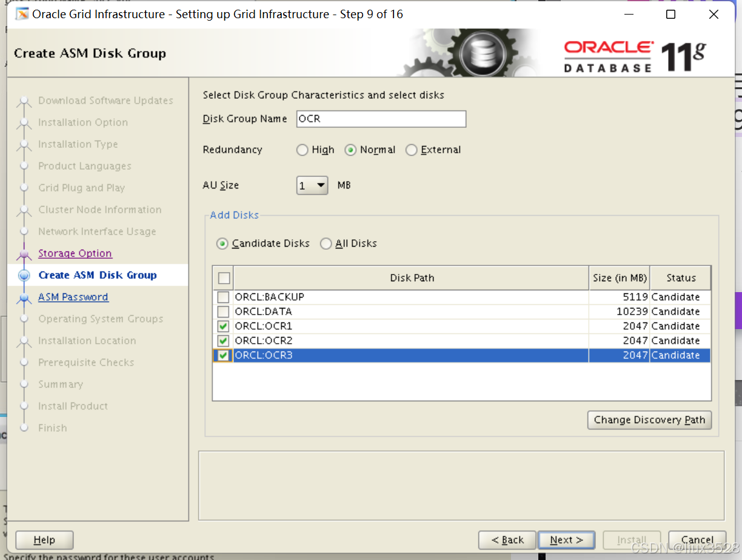Uncheck the ORCL:OCR1 disk checkbox
The width and height of the screenshot is (742, 560).
pyautogui.click(x=224, y=326)
